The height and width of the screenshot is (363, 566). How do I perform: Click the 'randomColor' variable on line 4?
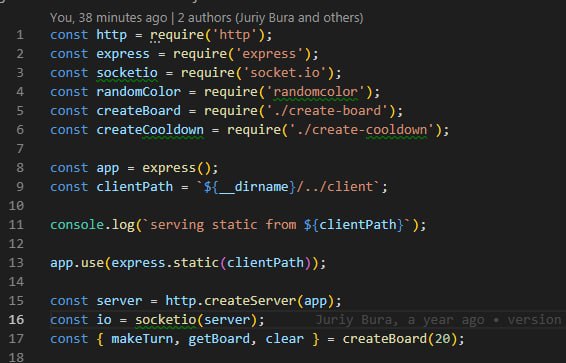(x=139, y=92)
